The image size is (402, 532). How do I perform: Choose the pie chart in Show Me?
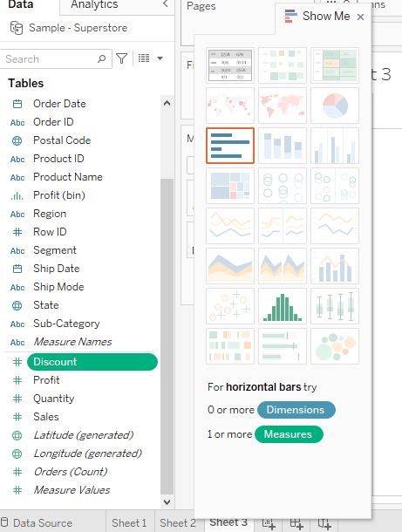coord(335,106)
